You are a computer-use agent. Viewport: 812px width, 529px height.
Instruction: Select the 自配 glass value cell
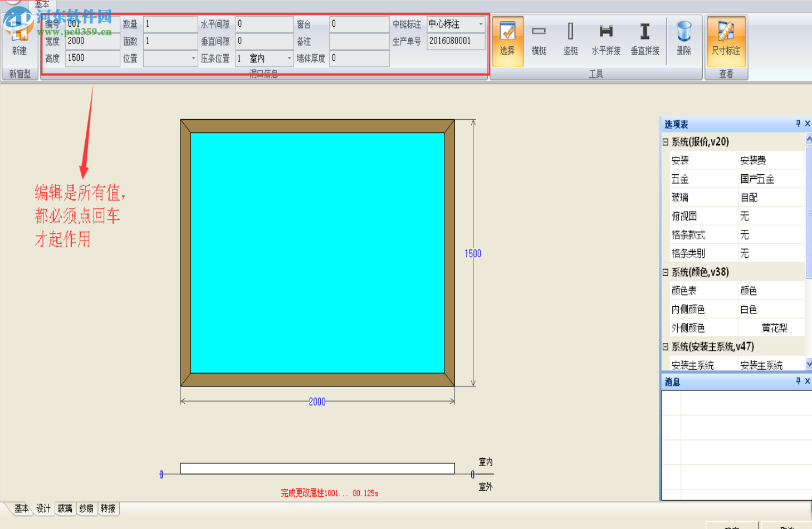pyautogui.click(x=771, y=198)
